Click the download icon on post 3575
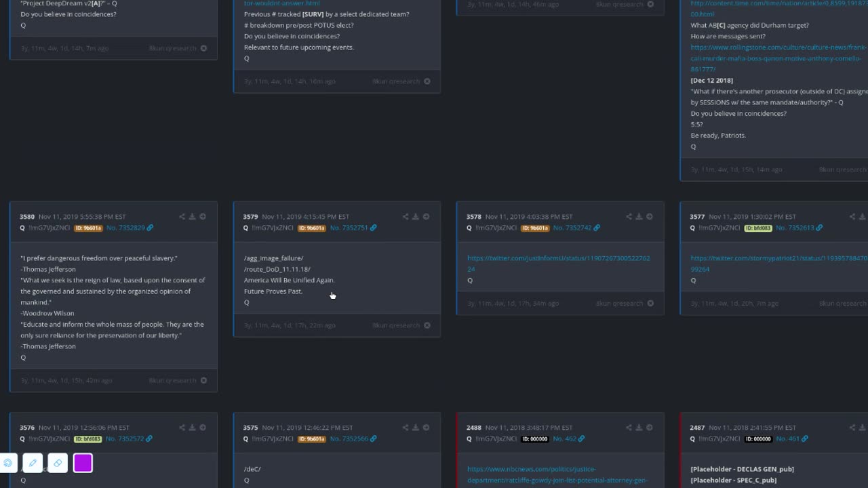Screen dimensions: 868x488 coord(416,428)
